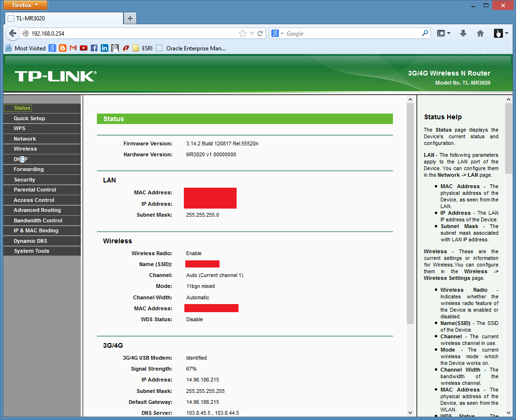Select the TL-MR3020 browser tab

[x=64, y=19]
